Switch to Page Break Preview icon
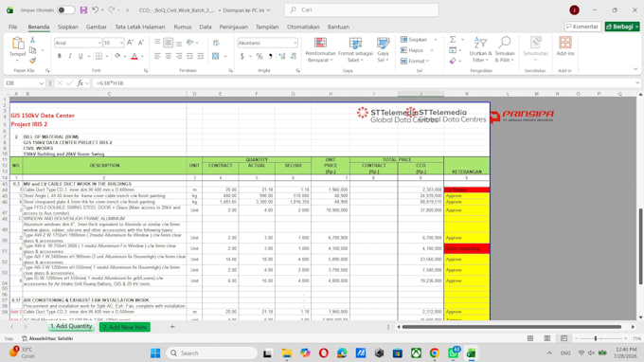The height and width of the screenshot is (362, 644). [563, 338]
